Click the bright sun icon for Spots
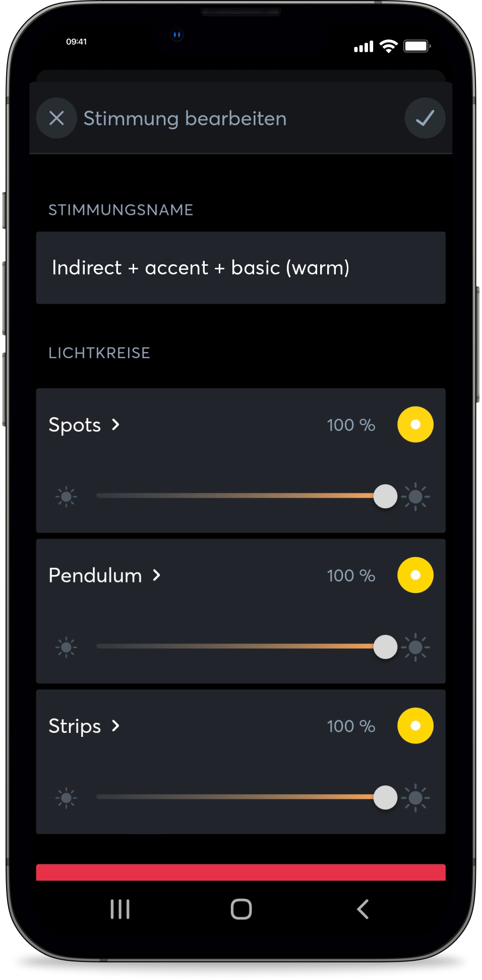Image resolution: width=482 pixels, height=980 pixels. pyautogui.click(x=415, y=497)
